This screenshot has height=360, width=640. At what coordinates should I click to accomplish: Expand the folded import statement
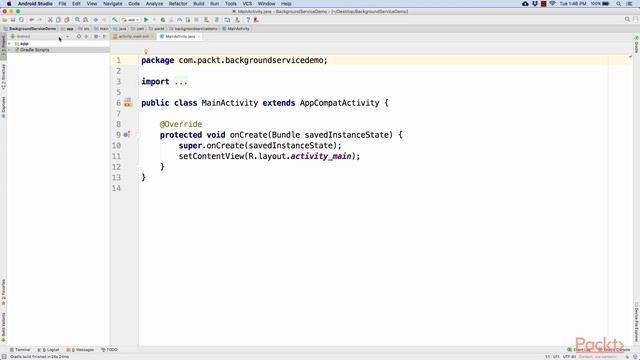tap(181, 82)
